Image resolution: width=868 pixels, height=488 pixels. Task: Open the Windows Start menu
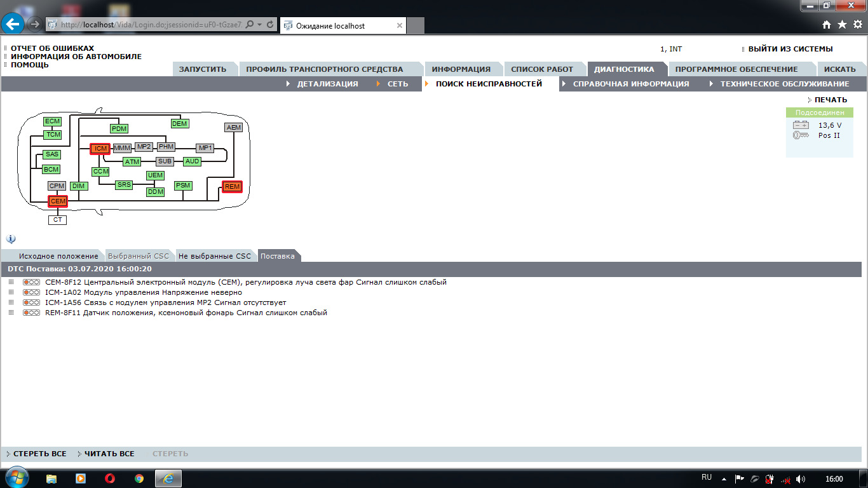pos(16,478)
